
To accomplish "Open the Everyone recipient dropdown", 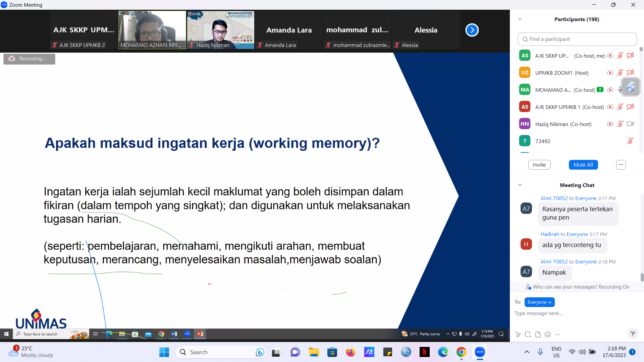I will (539, 302).
